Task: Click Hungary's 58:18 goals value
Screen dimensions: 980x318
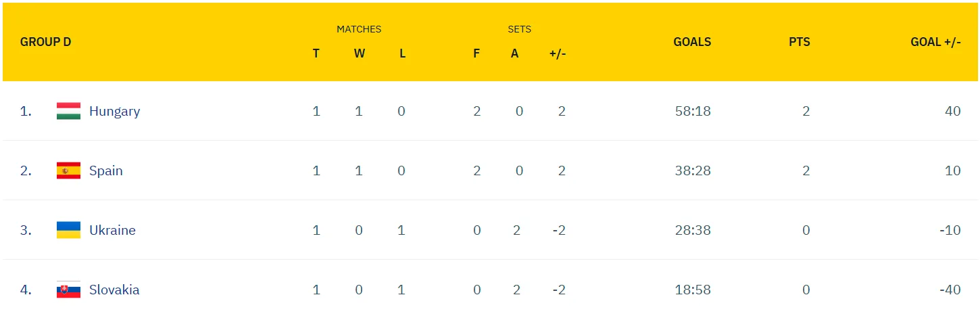Action: [x=693, y=111]
